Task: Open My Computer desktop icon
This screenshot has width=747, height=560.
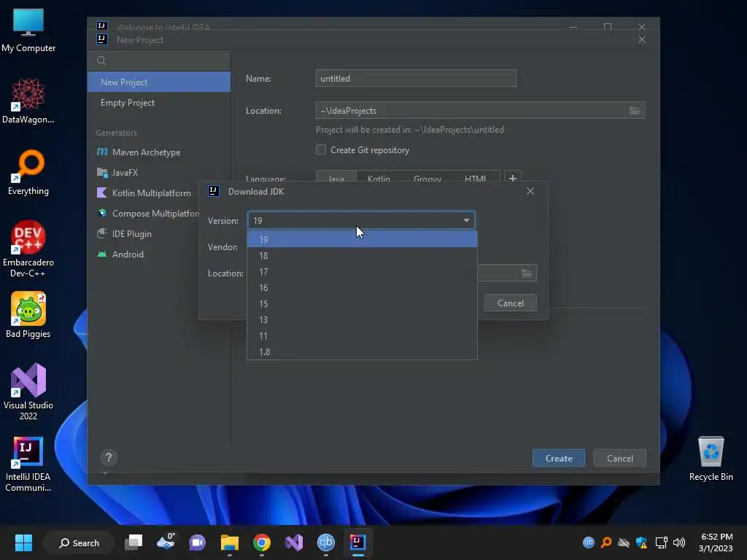Action: pos(28,31)
